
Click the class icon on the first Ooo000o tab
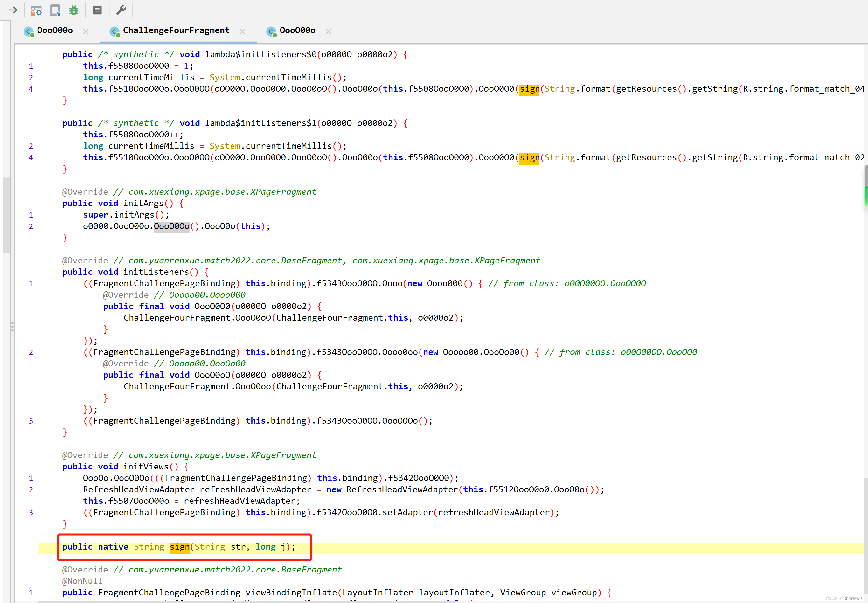[x=30, y=32]
